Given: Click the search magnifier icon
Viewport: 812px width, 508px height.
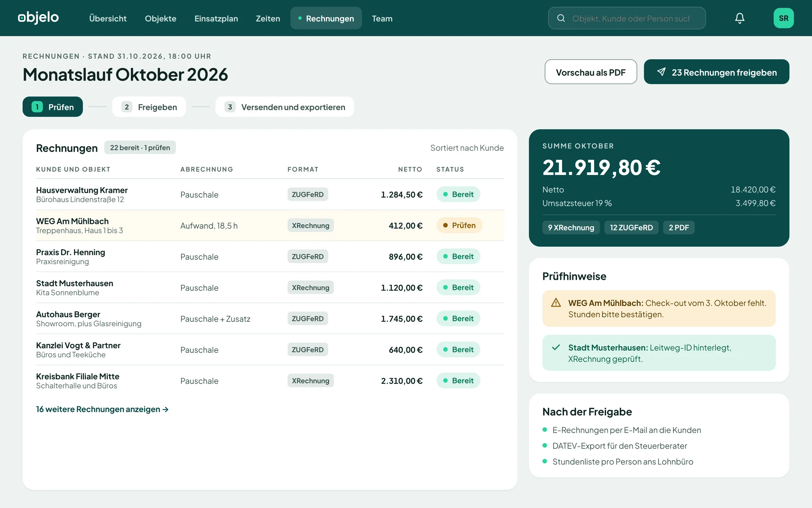Looking at the screenshot, I should pos(561,18).
